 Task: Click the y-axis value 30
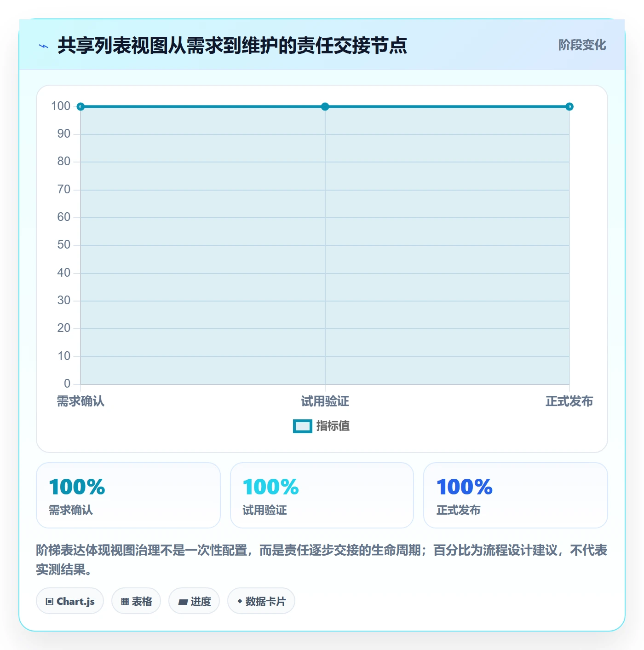[x=64, y=301]
